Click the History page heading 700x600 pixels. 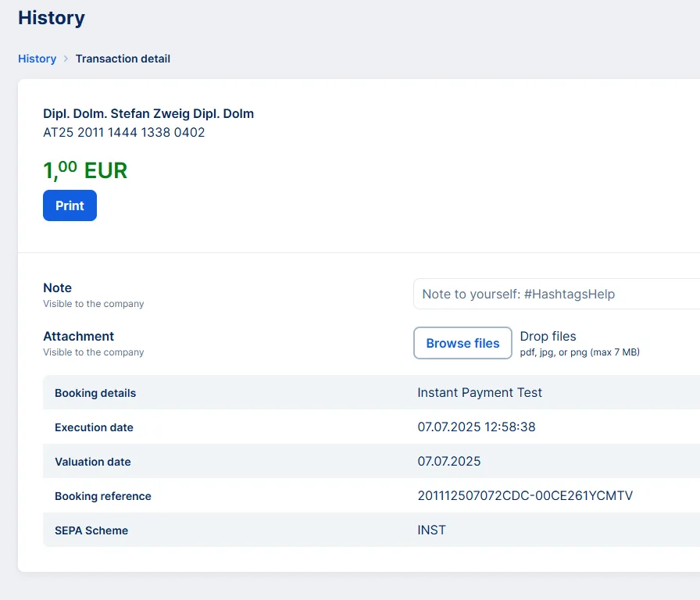click(x=52, y=18)
